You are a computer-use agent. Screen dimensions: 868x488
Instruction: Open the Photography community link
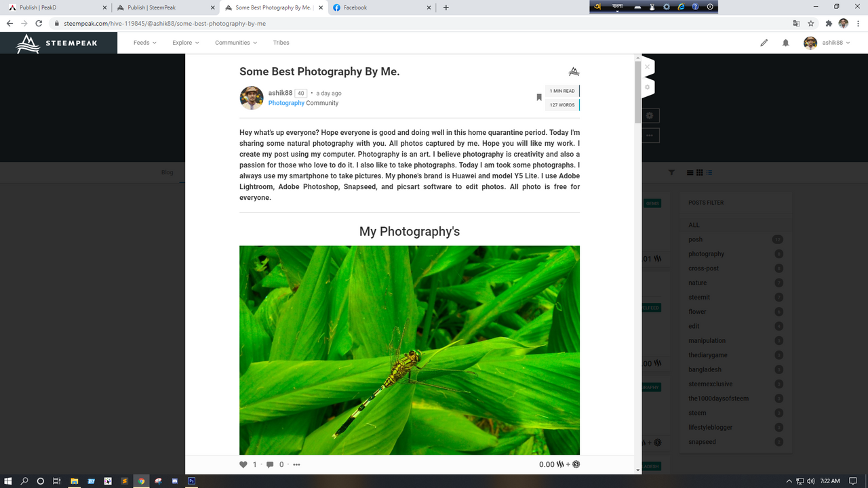[x=286, y=103]
